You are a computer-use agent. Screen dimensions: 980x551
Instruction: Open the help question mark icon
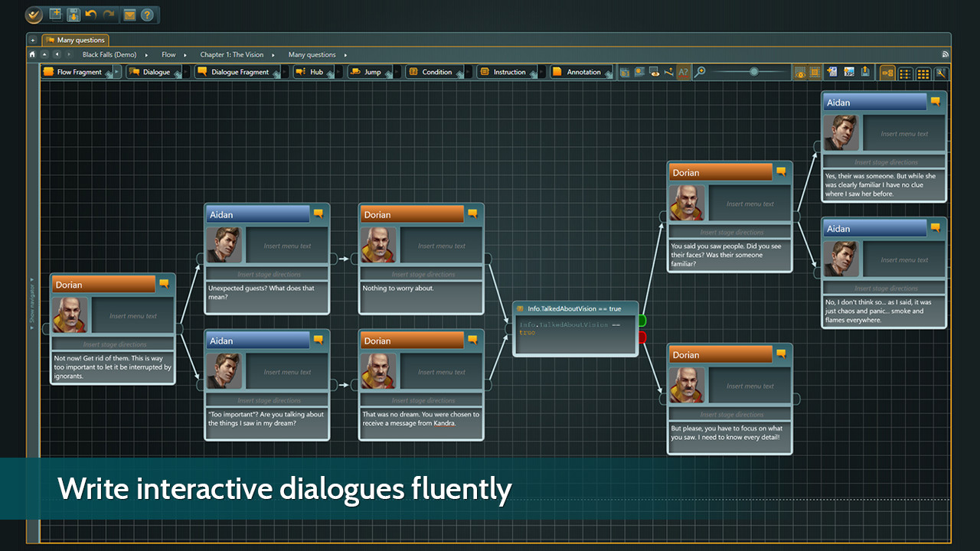tap(147, 15)
